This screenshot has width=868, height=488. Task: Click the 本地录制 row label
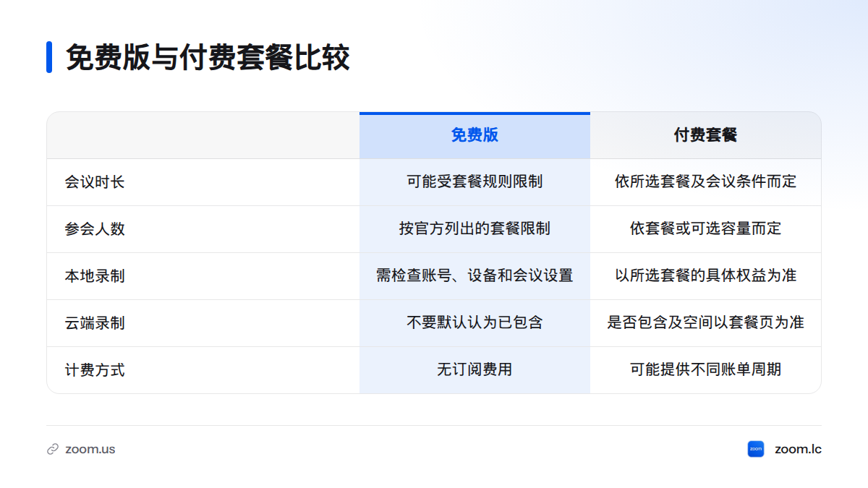(95, 276)
